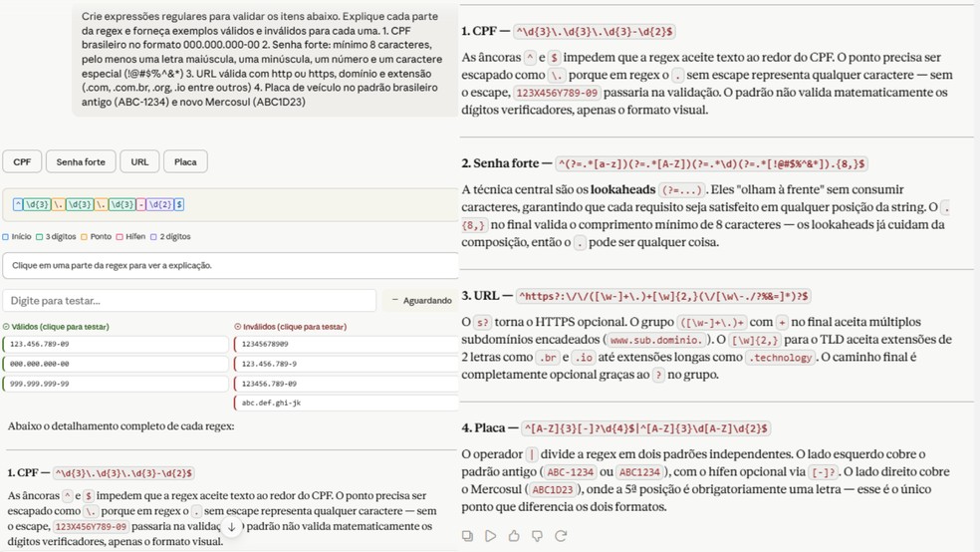The height and width of the screenshot is (552, 980).
Task: Select the URL tab
Action: coord(139,161)
